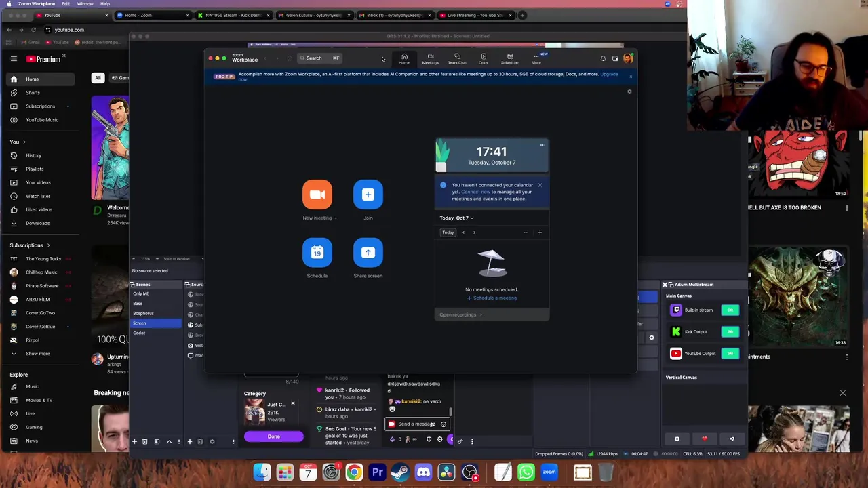Select the Only ME scene in OBS

click(156, 294)
